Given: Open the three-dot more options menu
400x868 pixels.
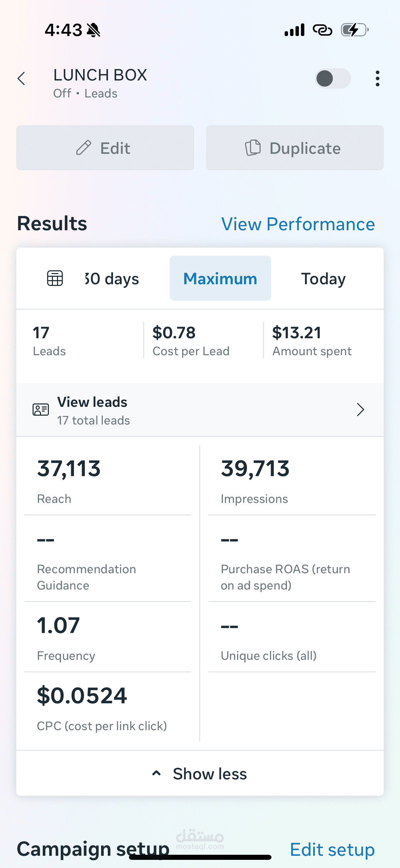Looking at the screenshot, I should pos(377,79).
